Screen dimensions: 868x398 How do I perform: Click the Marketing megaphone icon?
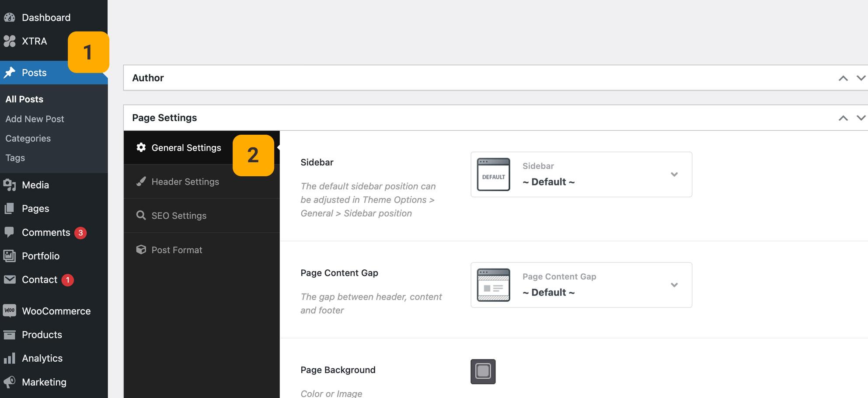pos(10,382)
